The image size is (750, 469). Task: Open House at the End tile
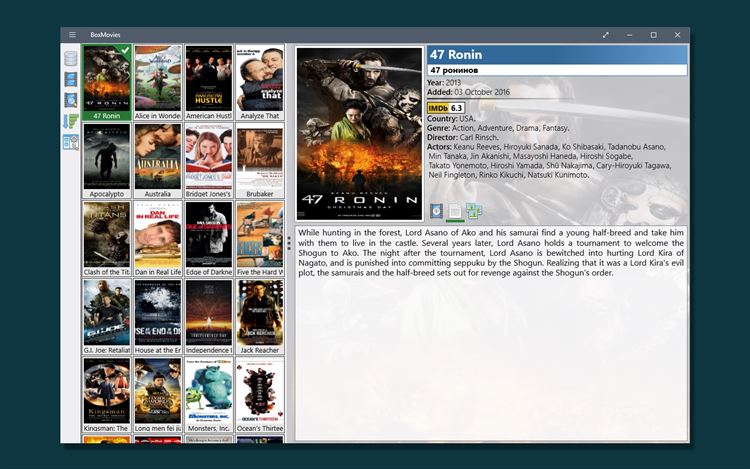tap(158, 316)
